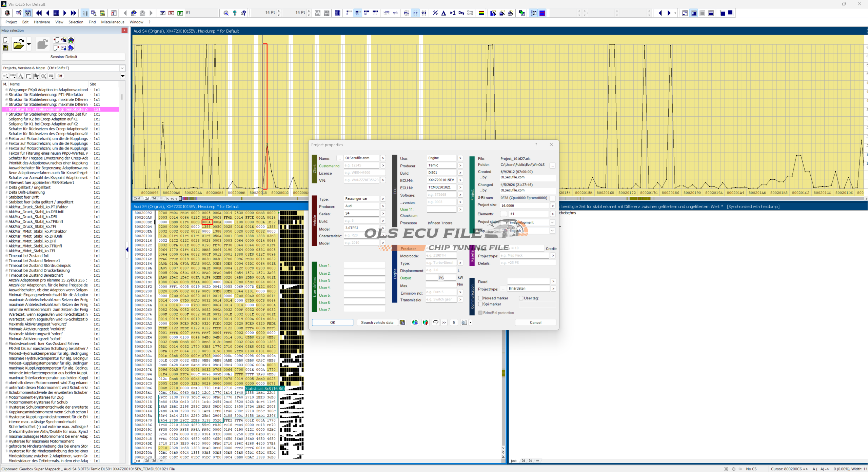Click the rainbow color palette icon
The width and height of the screenshot is (868, 472).
481,13
